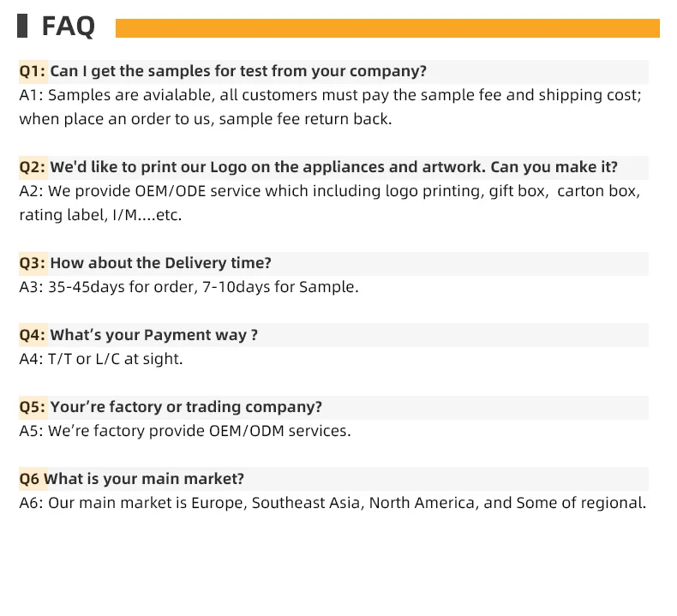The width and height of the screenshot is (677, 616).
Task: Click the A3 answer with 35-45days for order
Action: click(x=189, y=287)
